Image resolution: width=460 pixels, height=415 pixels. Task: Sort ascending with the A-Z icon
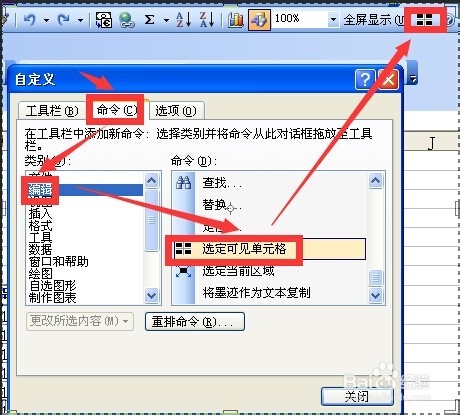184,20
